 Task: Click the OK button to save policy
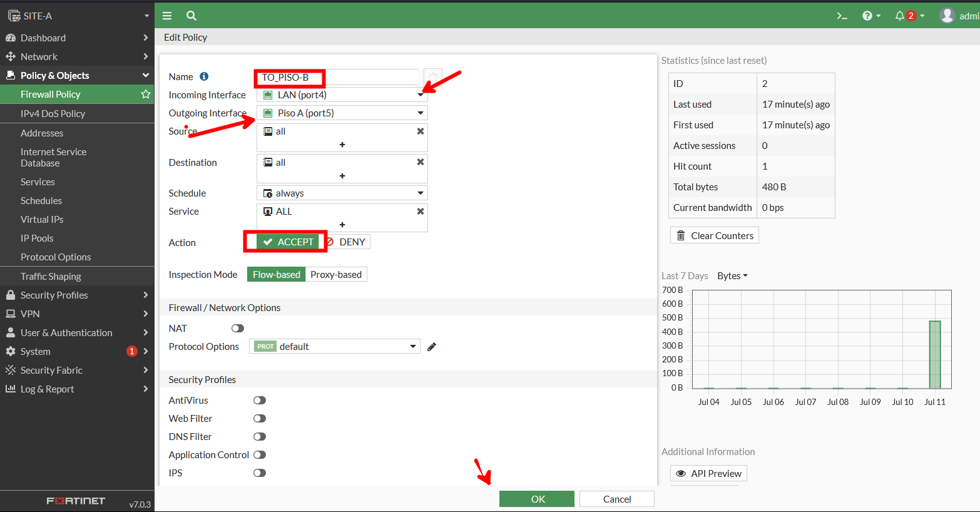pyautogui.click(x=536, y=499)
